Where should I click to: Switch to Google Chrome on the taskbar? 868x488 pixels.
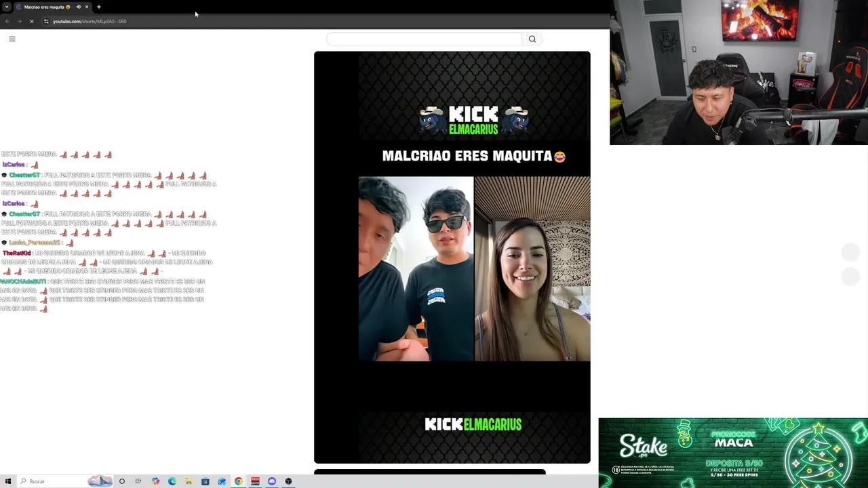(x=239, y=481)
